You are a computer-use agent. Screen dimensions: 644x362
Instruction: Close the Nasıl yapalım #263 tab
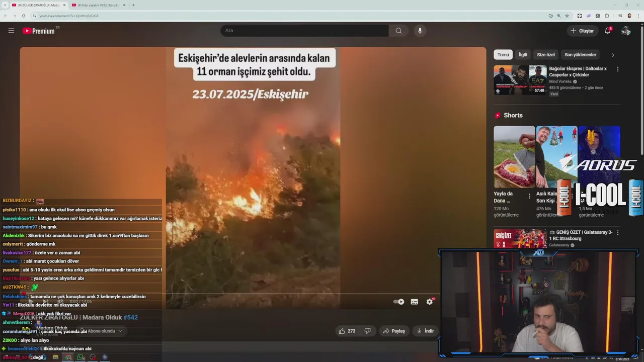pos(124,5)
